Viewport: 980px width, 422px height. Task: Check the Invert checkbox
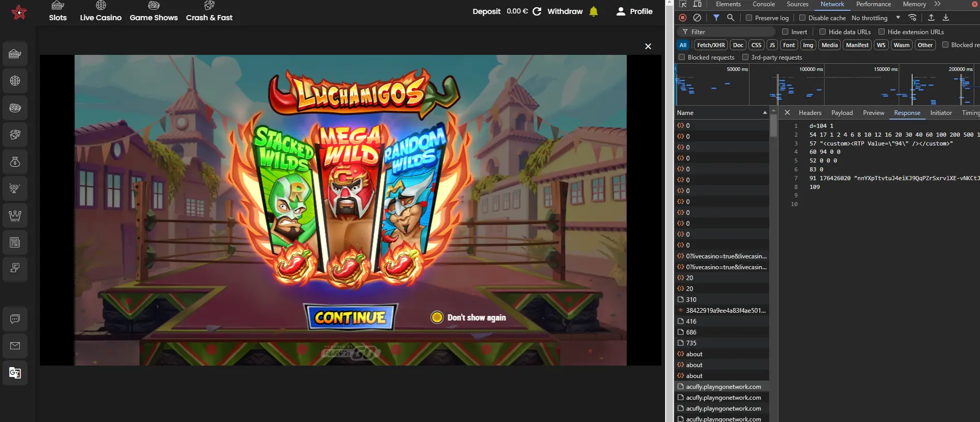(785, 32)
